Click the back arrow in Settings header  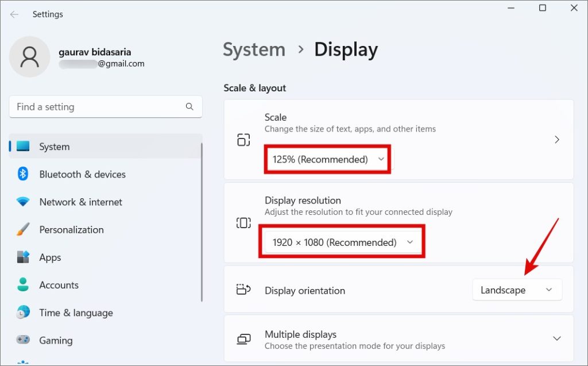coord(14,14)
